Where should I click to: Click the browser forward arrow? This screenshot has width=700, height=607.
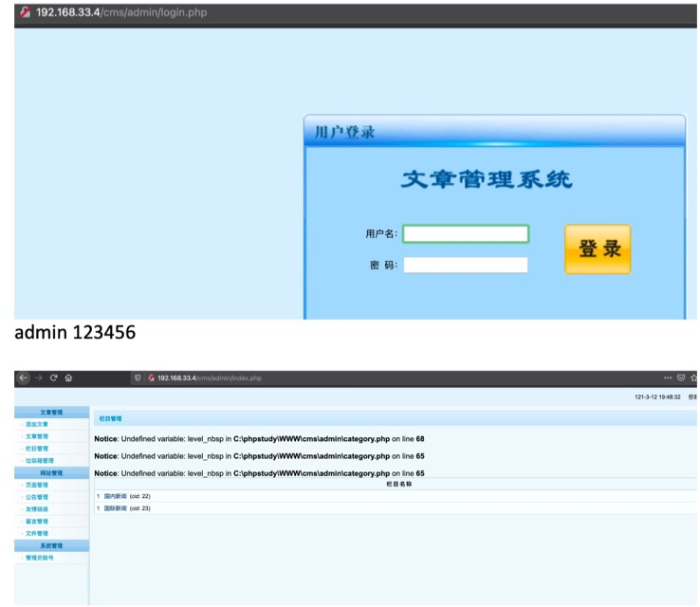pos(39,377)
